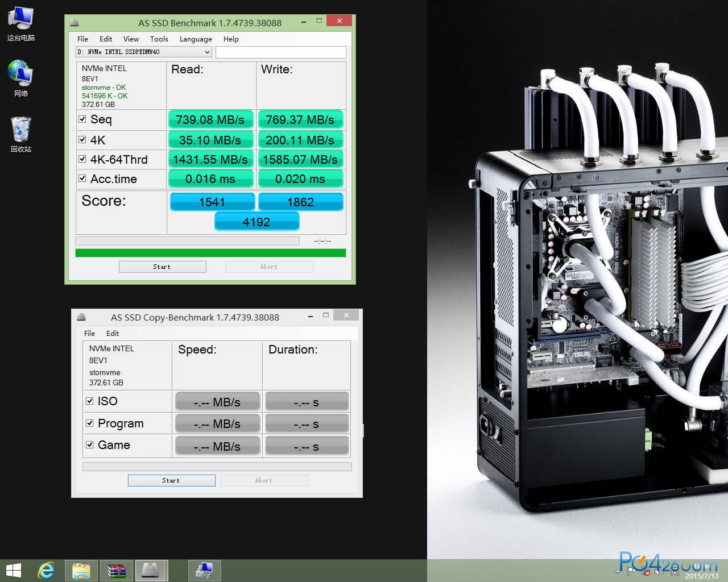Click the read access time 0.016 ms
The width and height of the screenshot is (728, 582).
[x=210, y=179]
